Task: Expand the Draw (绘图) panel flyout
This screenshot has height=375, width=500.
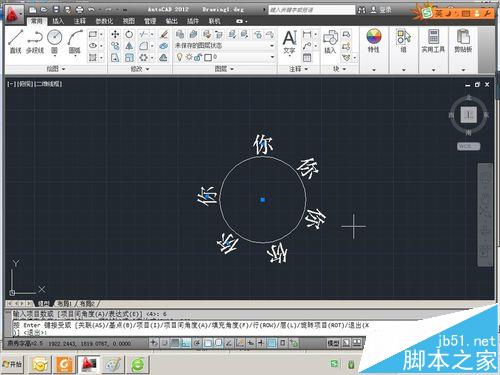Action: point(55,69)
